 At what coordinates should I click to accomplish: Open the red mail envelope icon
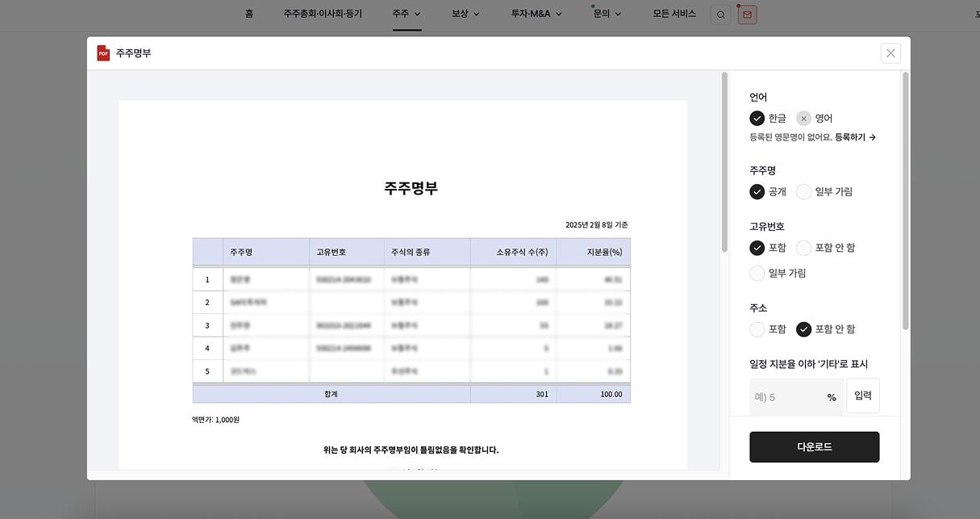coord(747,15)
